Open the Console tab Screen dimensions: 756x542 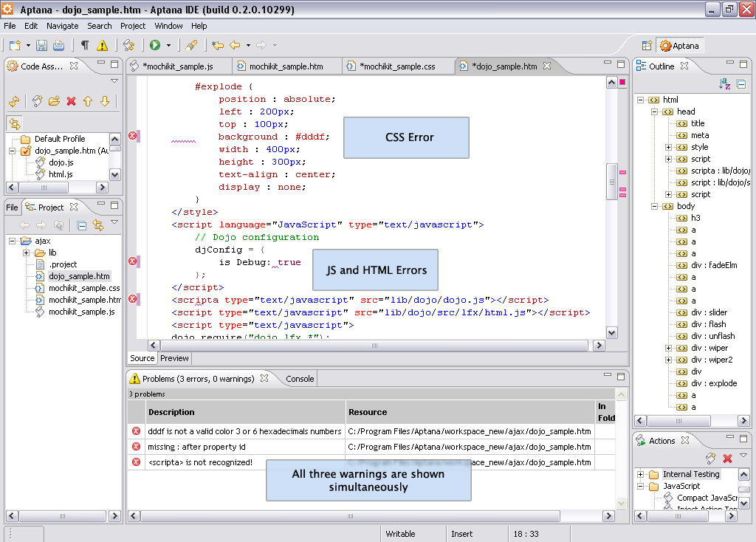pyautogui.click(x=300, y=379)
